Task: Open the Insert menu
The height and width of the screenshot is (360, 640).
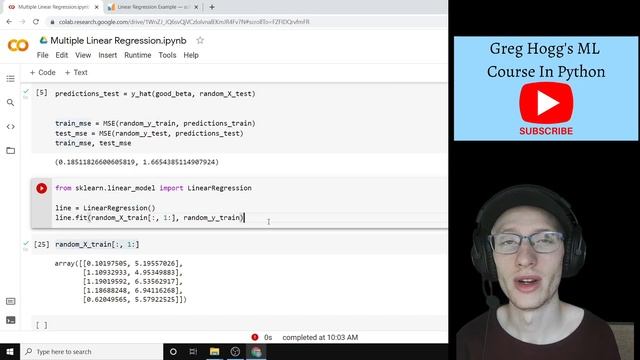Action: [x=107, y=55]
